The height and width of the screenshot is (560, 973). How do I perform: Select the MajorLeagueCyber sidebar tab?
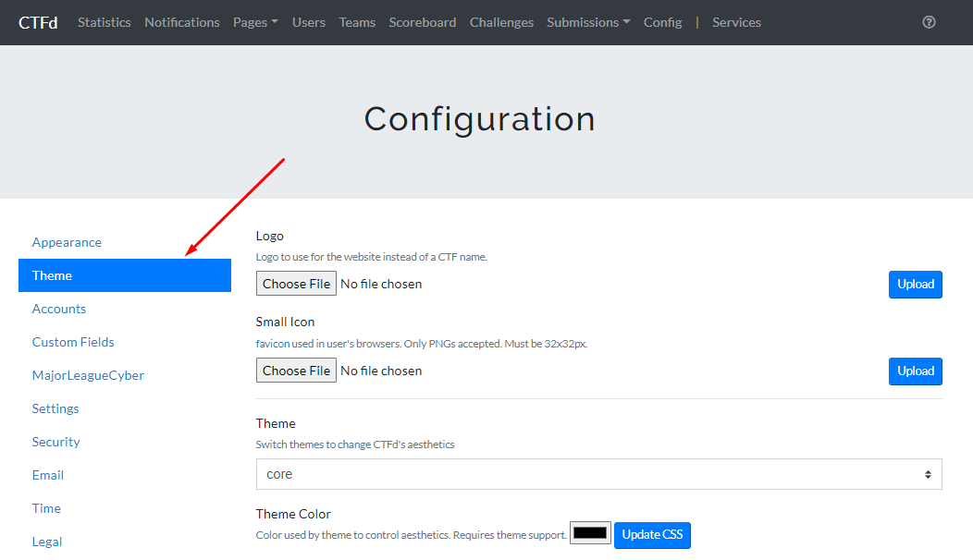pyautogui.click(x=88, y=375)
